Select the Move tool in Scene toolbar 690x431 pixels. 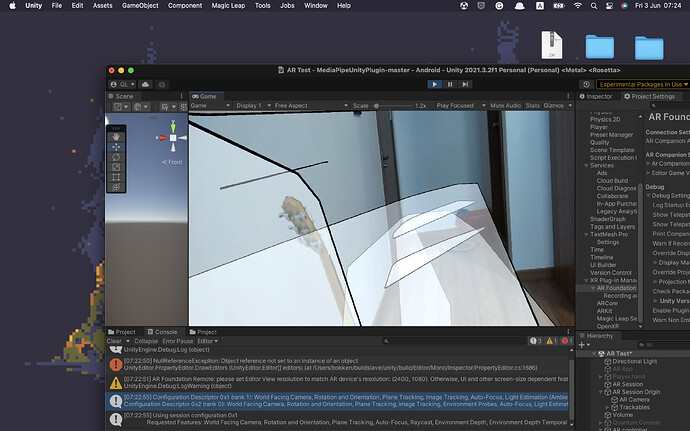(116, 147)
